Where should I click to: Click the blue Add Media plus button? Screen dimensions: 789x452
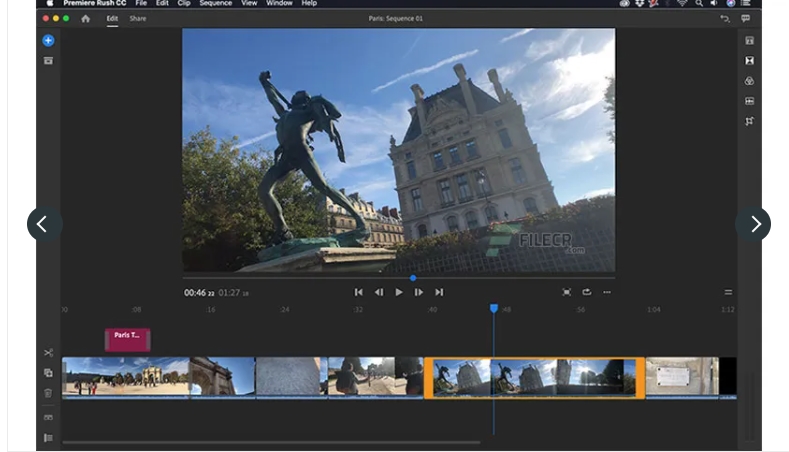pos(48,41)
